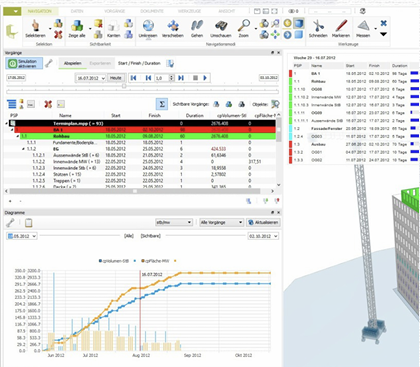Select the Selektieren hand tool
The width and height of the screenshot is (420, 367).
35,29
